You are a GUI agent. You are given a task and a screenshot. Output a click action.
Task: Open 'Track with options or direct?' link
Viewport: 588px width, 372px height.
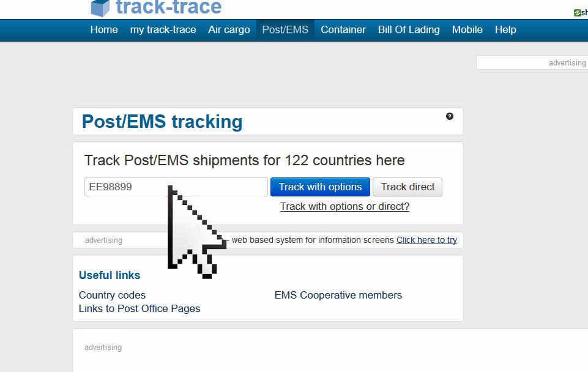pyautogui.click(x=344, y=207)
